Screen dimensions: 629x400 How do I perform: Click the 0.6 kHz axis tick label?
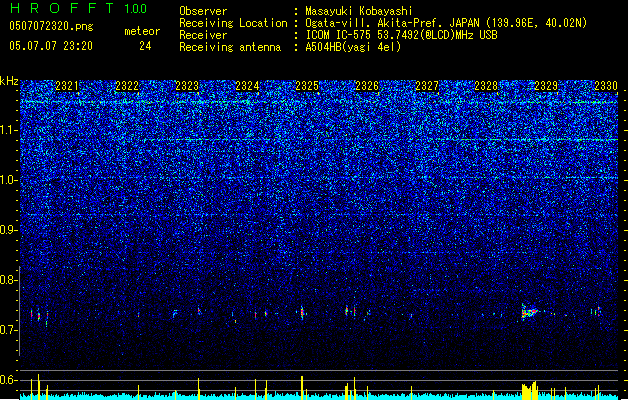click(9, 380)
